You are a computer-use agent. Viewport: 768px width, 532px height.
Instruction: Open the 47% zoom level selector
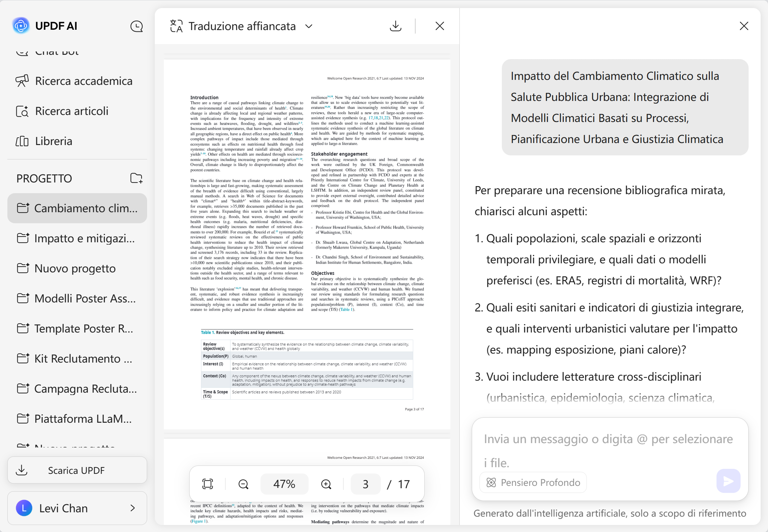point(284,484)
